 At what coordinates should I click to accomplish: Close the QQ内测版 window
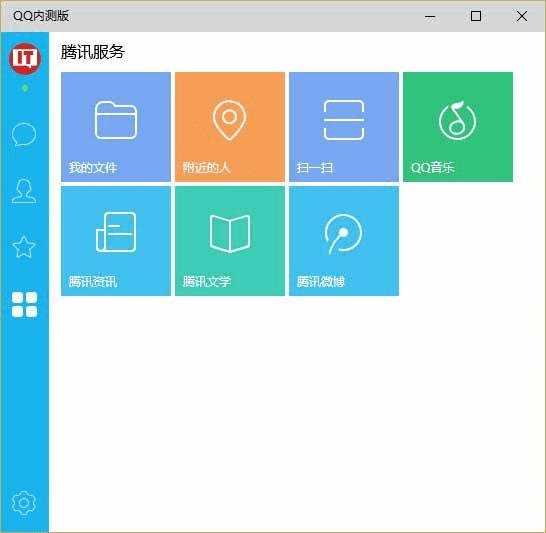(522, 16)
